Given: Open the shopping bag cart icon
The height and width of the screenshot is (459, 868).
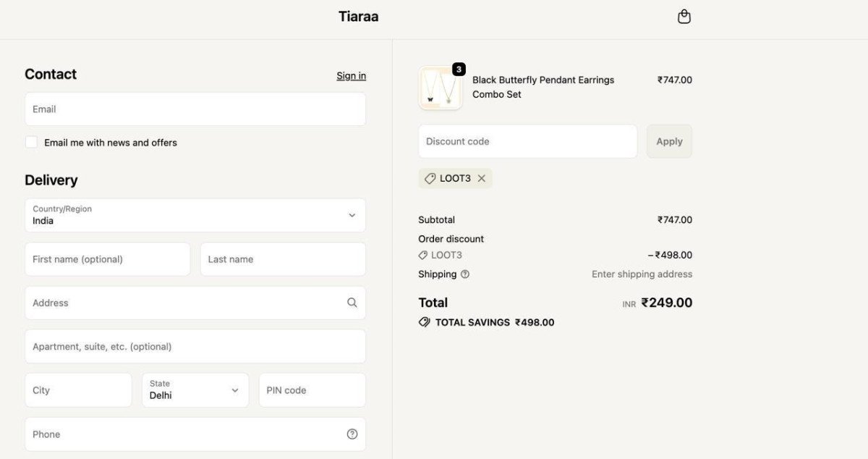Looking at the screenshot, I should coord(684,17).
